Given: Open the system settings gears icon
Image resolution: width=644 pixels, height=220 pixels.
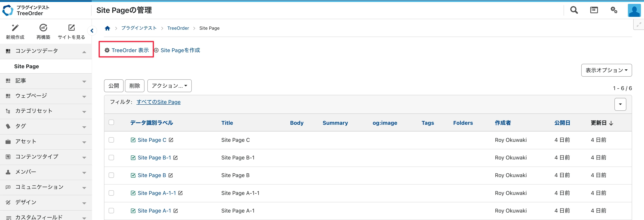Looking at the screenshot, I should tap(614, 10).
